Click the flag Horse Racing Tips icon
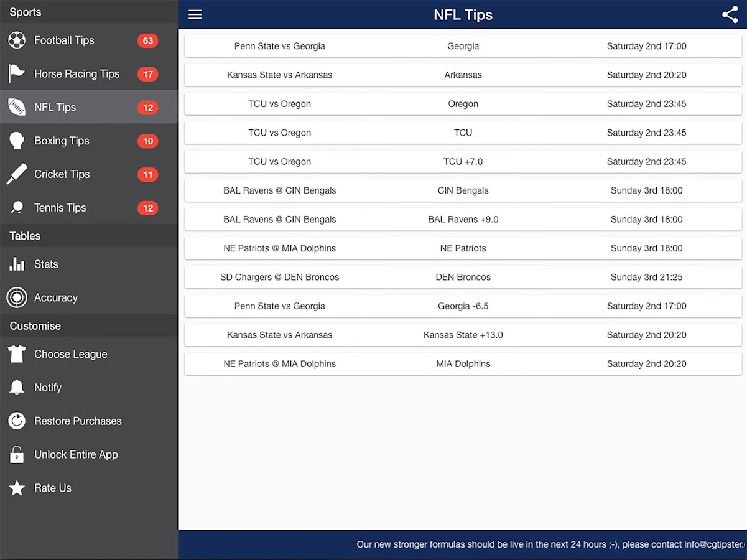Image resolution: width=747 pixels, height=560 pixels. [17, 73]
